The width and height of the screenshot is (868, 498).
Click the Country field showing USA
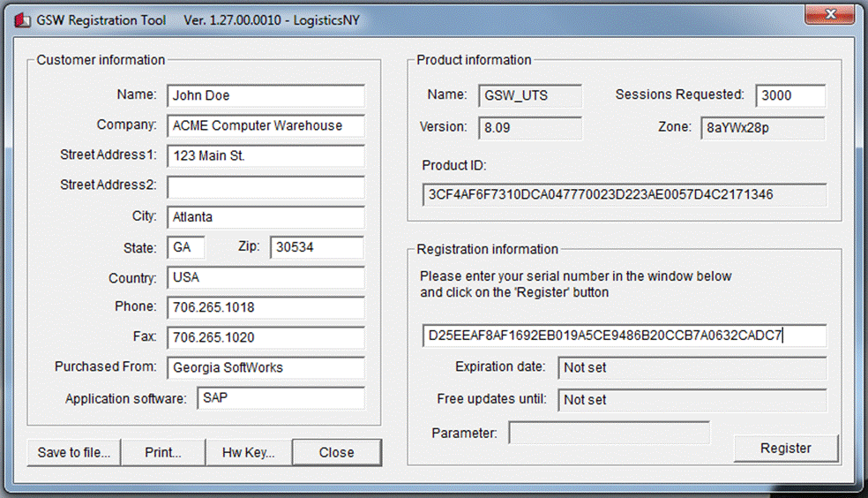point(266,277)
